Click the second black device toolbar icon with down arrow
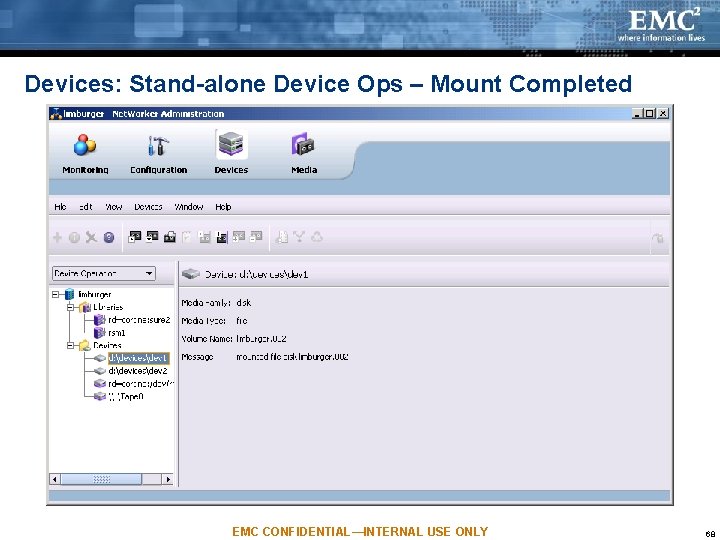This screenshot has height=540, width=720. click(152, 236)
